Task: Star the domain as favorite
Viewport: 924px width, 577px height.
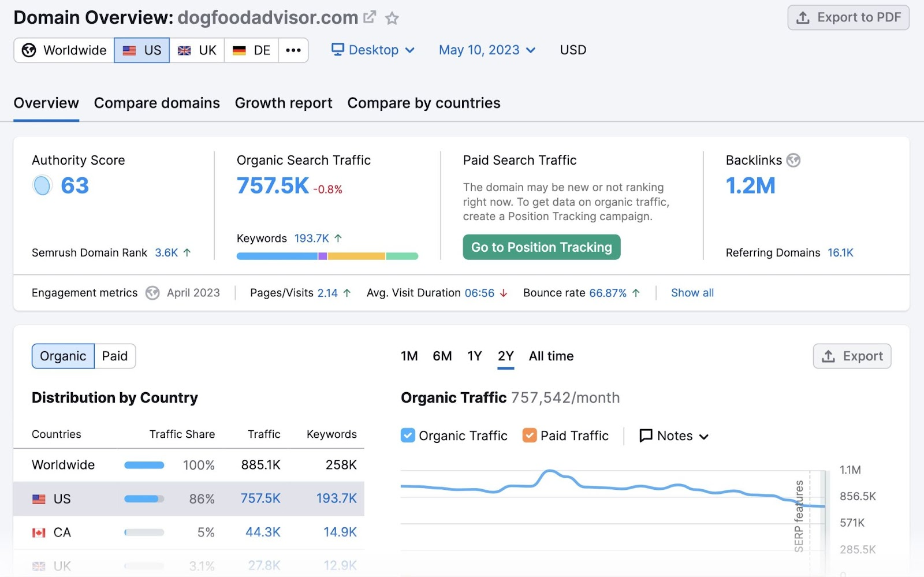Action: [392, 18]
